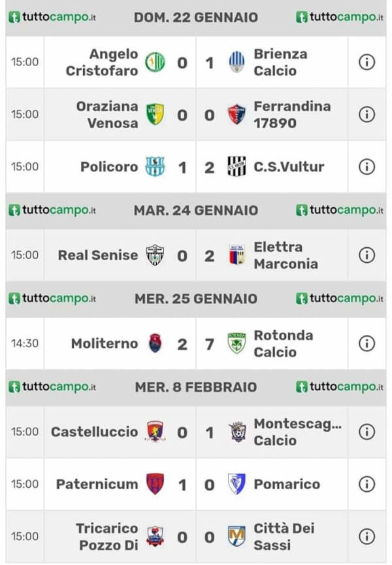
Task: Select the MAR. 24 GENNAIO date header
Action: click(196, 211)
